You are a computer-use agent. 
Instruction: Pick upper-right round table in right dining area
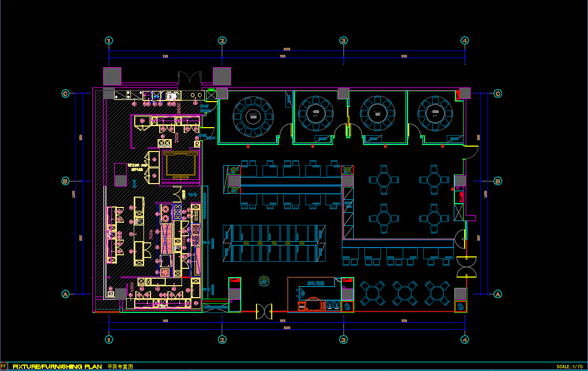pos(434,179)
